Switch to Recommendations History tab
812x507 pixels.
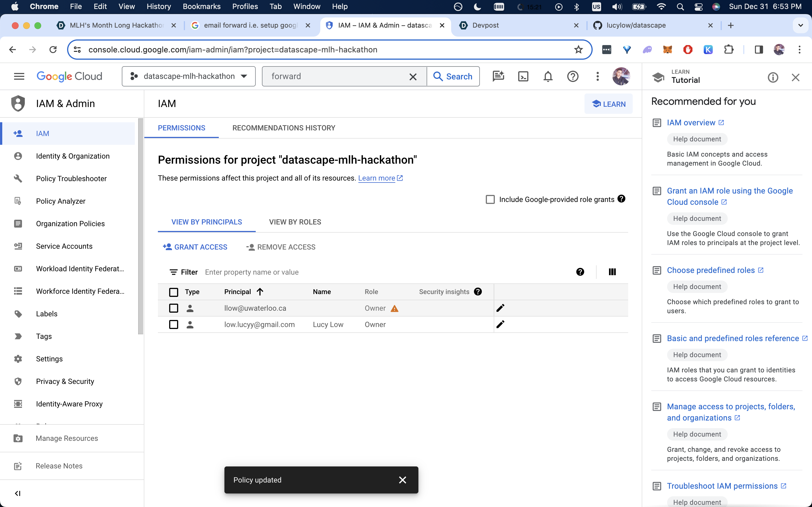tap(284, 128)
